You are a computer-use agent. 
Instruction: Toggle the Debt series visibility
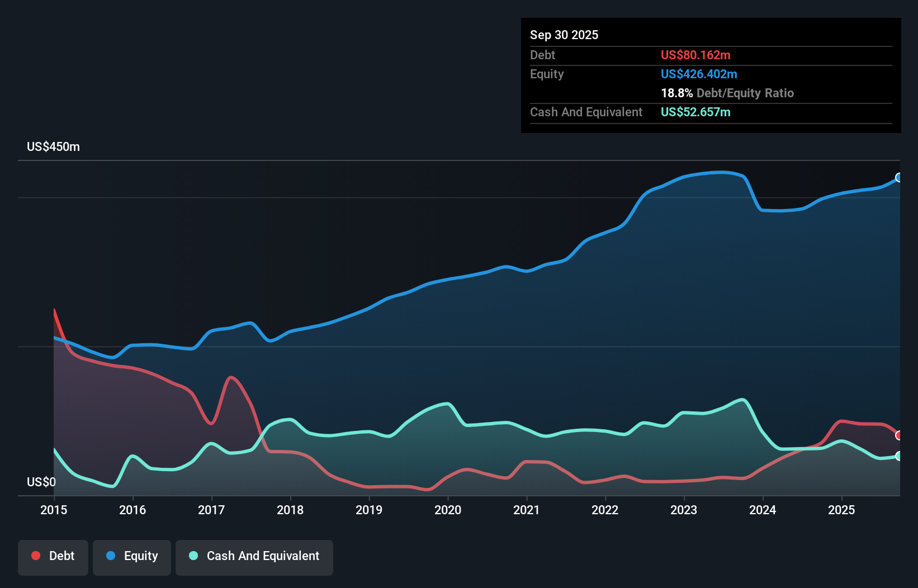[x=53, y=557]
